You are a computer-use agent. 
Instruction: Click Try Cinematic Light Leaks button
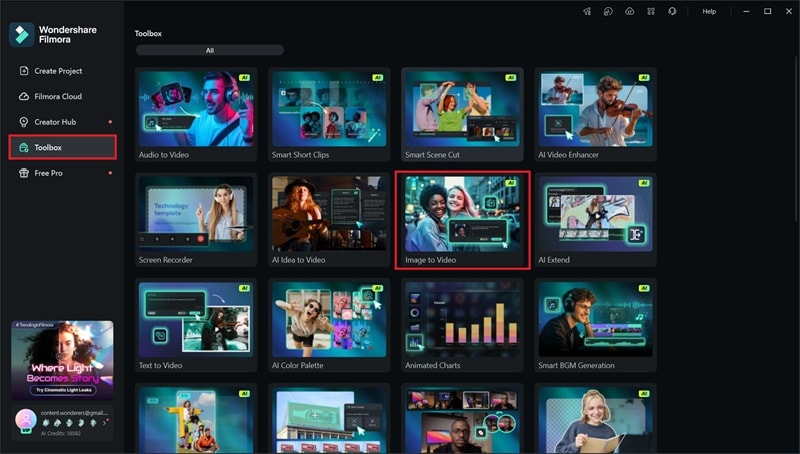pyautogui.click(x=64, y=390)
